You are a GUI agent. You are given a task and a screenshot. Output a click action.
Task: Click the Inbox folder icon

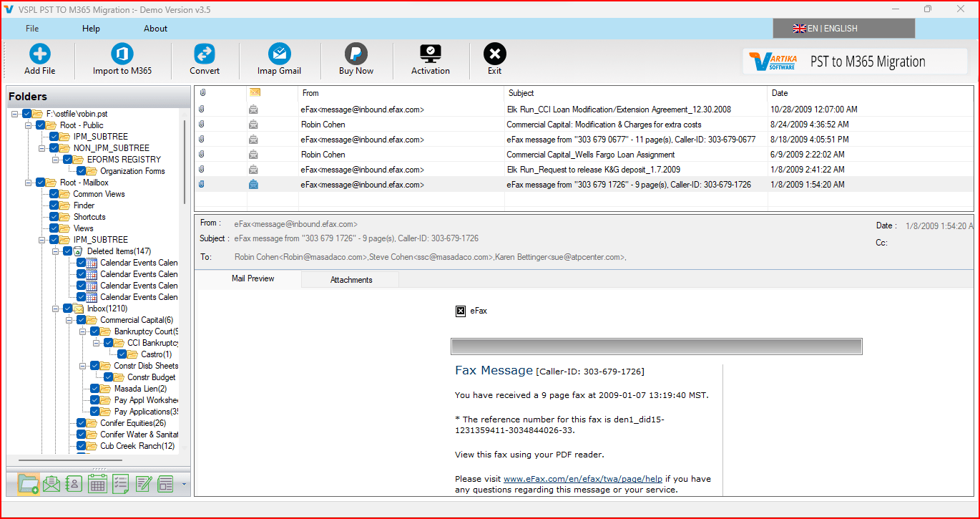click(x=79, y=309)
